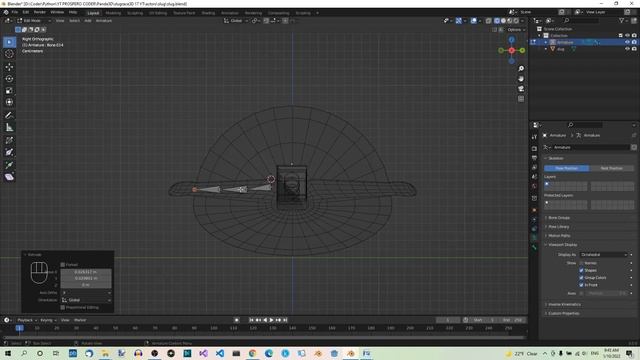Open the Edit Mode dropdown

[x=34, y=20]
